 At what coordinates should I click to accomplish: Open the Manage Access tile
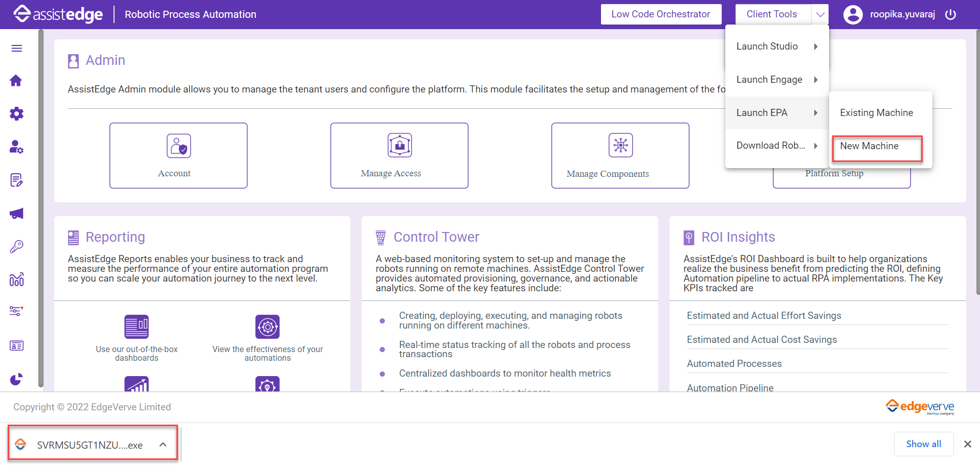click(x=399, y=155)
